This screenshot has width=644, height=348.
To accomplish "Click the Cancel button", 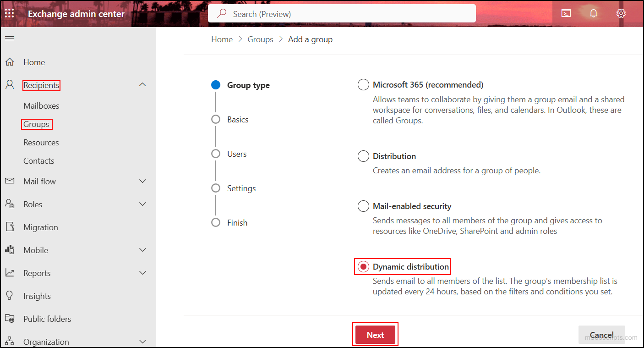I will [x=601, y=335].
